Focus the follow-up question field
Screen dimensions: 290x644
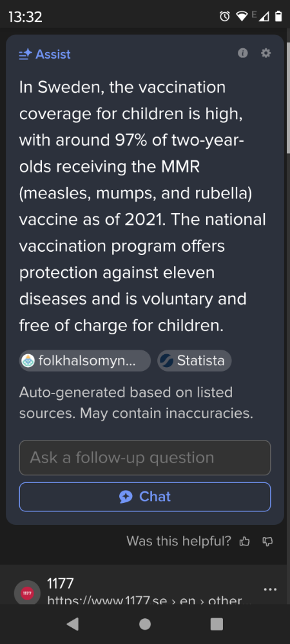[x=145, y=457]
